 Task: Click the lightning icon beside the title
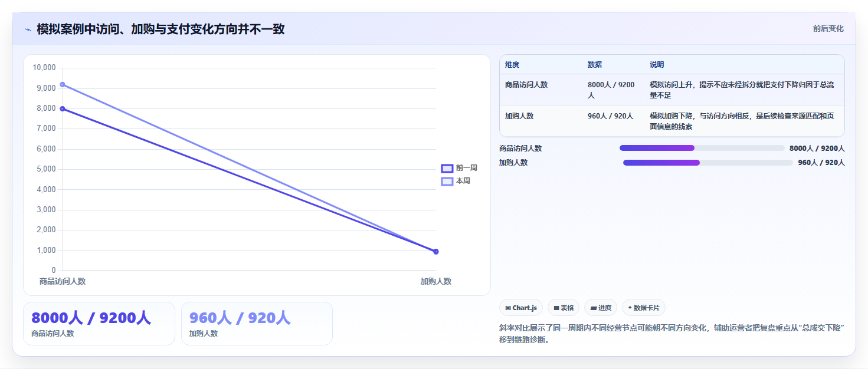coord(28,29)
